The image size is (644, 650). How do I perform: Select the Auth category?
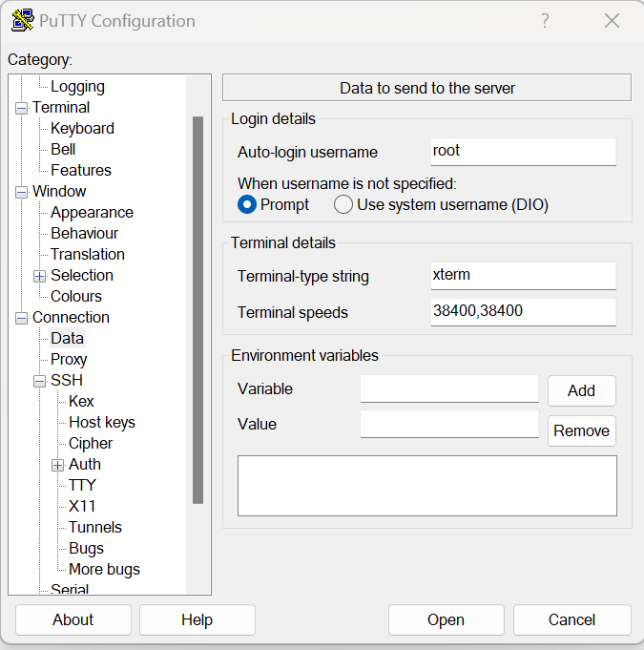[85, 464]
